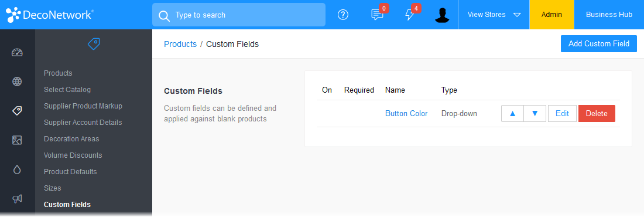Open the megaphone marketing sidebar icon
This screenshot has width=644, height=217.
coord(17,199)
